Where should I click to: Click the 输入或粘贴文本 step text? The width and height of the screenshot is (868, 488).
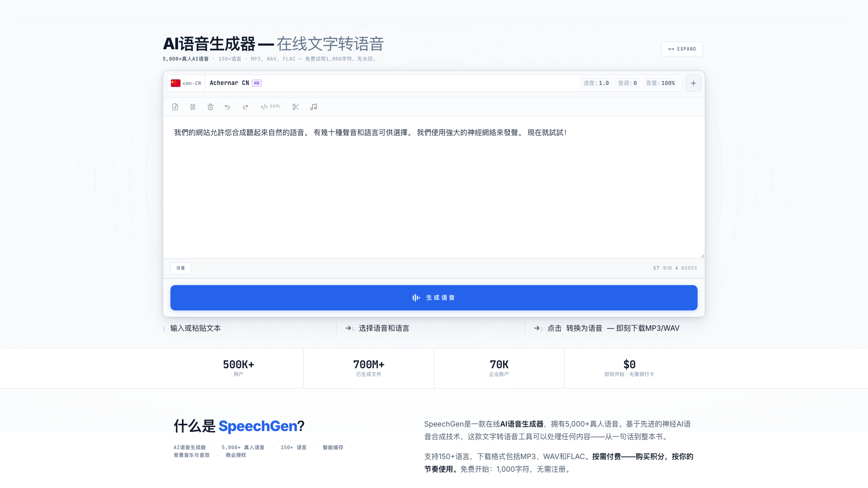pyautogui.click(x=195, y=328)
